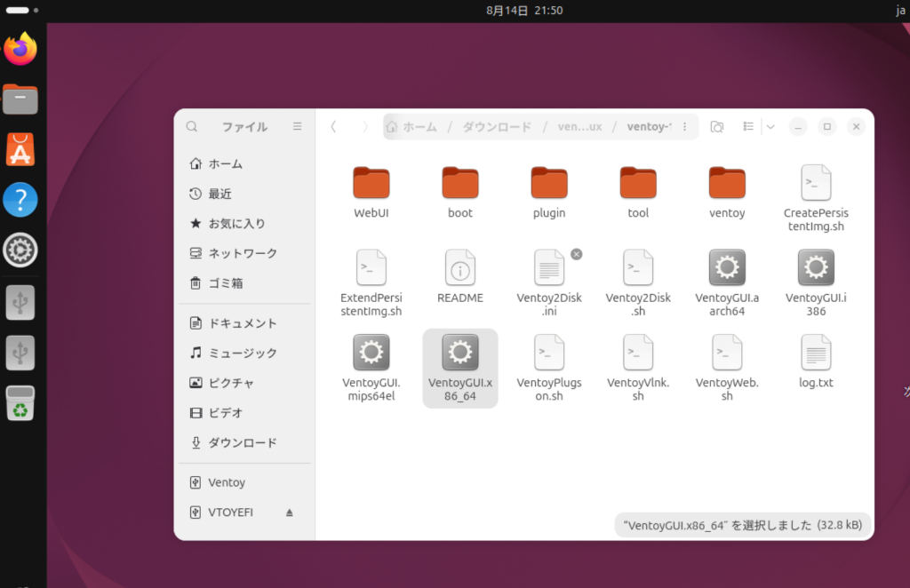This screenshot has height=588, width=910.
Task: Select the VentoyGUI.i386 executable
Action: 816,283
